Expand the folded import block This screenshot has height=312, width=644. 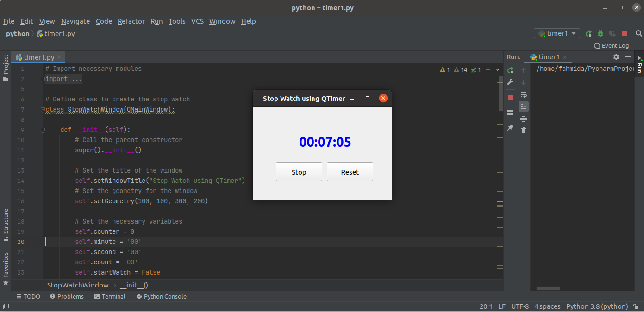click(43, 79)
